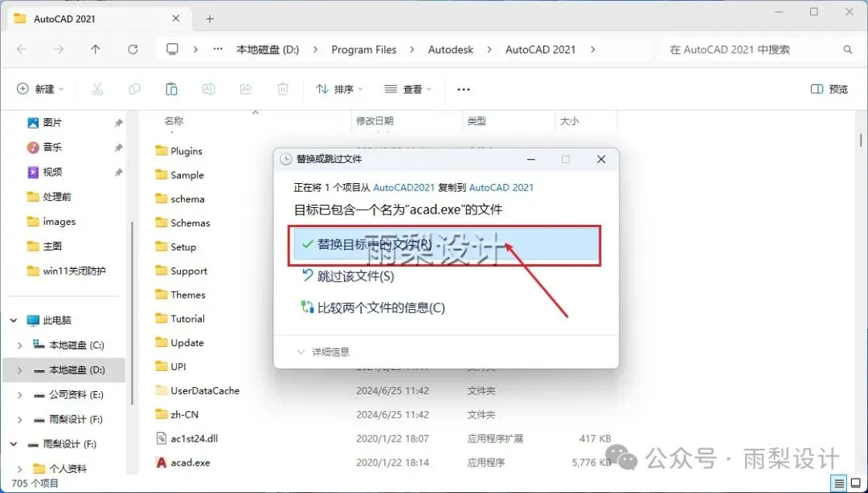Viewport: 868px width, 493px height.
Task: Click the Rename toolbar icon
Action: tap(208, 89)
